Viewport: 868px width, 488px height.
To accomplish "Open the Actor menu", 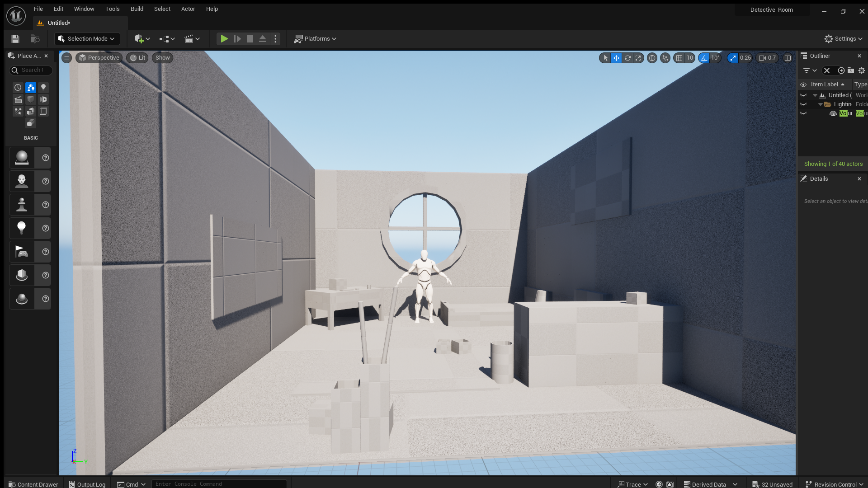I will tap(188, 9).
